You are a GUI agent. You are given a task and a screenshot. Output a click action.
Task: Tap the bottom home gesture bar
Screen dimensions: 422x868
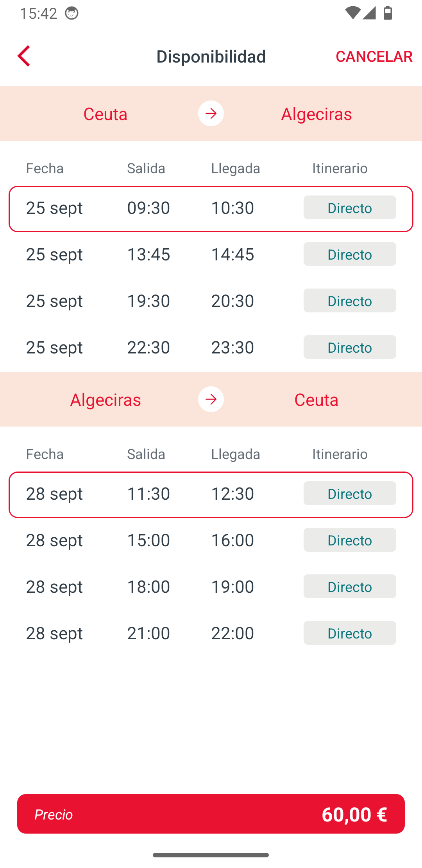(211, 855)
